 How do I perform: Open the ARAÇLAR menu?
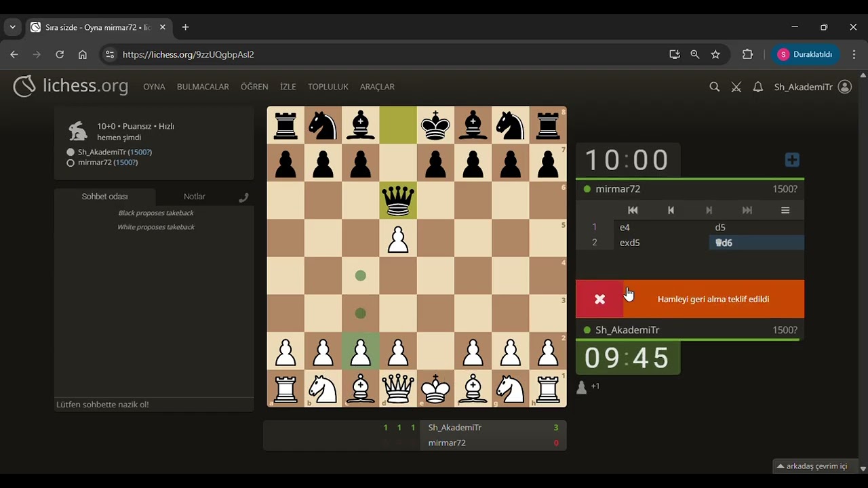(377, 87)
